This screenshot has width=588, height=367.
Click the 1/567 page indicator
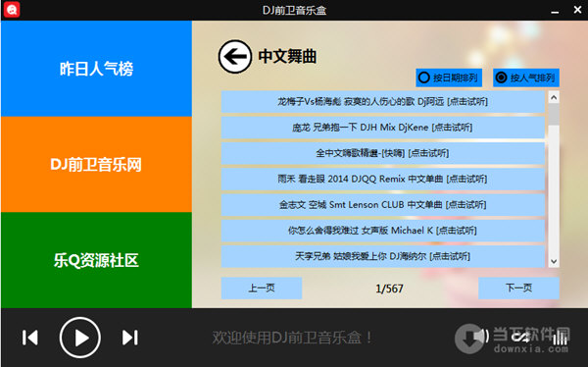tap(389, 288)
